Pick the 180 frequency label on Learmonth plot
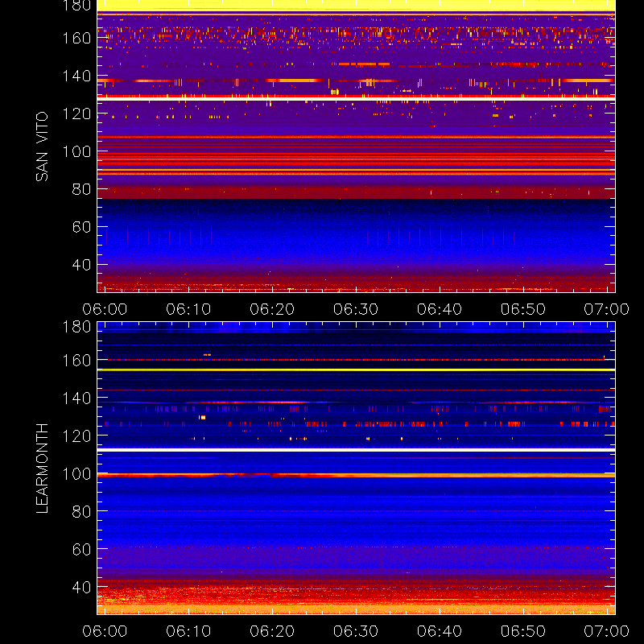Image resolution: width=644 pixels, height=644 pixels. pyautogui.click(x=76, y=327)
